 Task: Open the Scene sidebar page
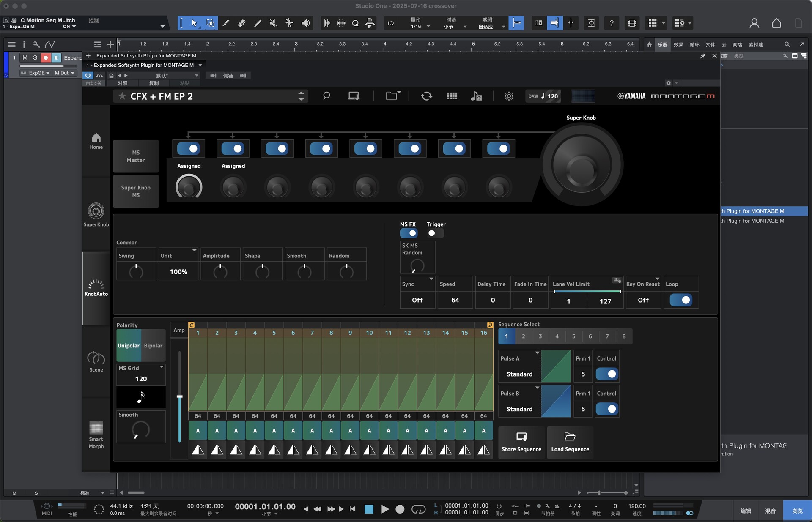pyautogui.click(x=96, y=362)
